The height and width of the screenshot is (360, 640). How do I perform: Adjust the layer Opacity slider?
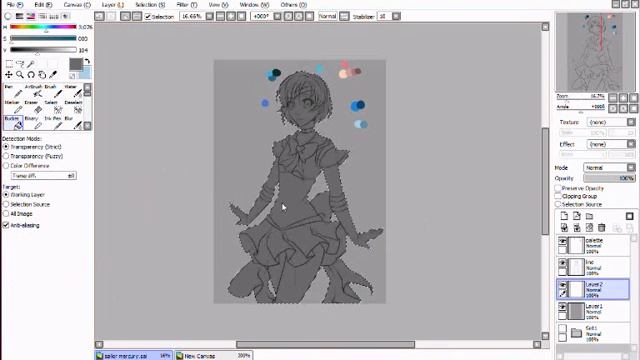tap(609, 178)
